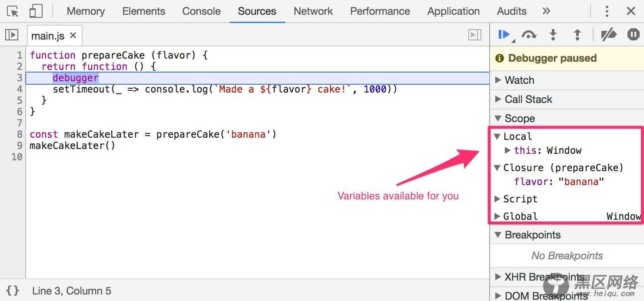Click line number 3 in the gutter
Image resolution: width=644 pixels, height=301 pixels.
[20, 78]
